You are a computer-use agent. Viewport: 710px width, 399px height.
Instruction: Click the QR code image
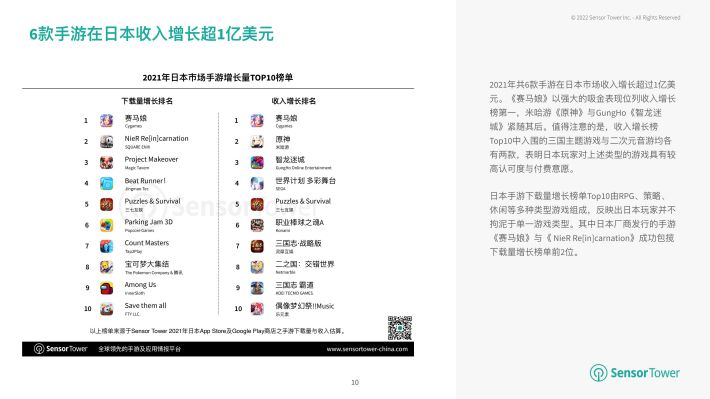(x=400, y=328)
